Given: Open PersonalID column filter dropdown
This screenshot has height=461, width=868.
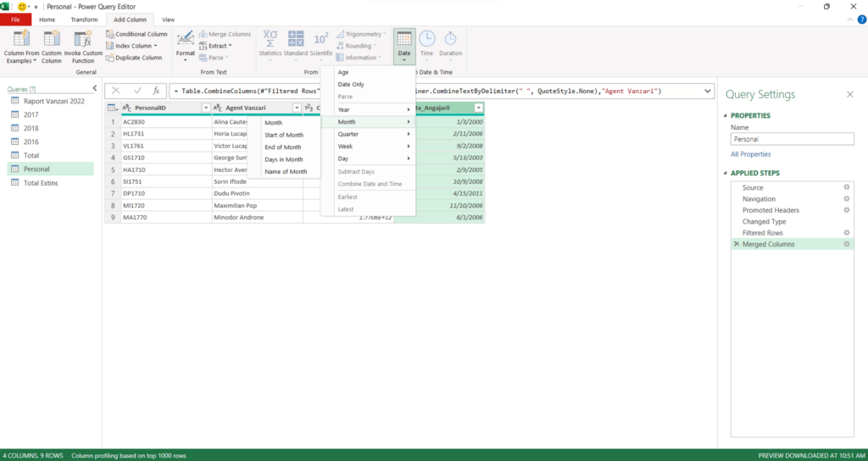Looking at the screenshot, I should tap(206, 108).
